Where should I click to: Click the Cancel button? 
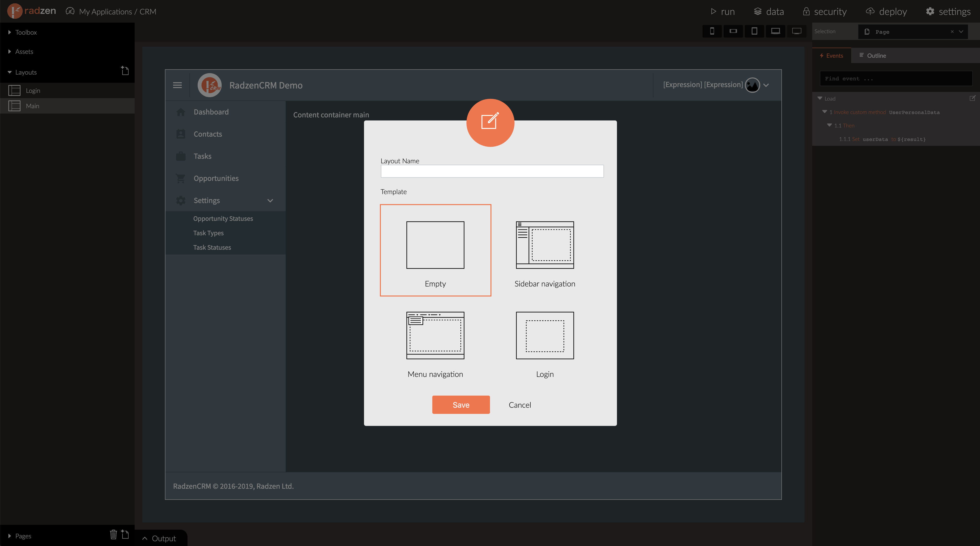tap(520, 404)
